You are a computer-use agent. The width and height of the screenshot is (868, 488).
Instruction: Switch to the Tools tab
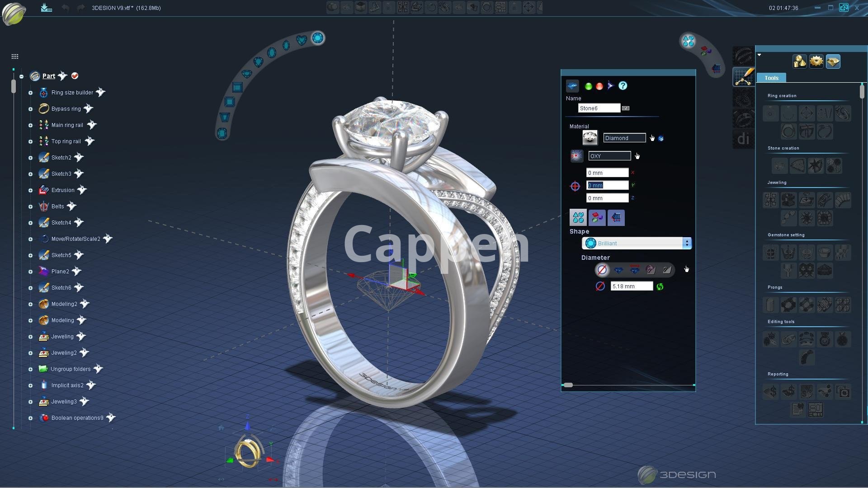(x=771, y=78)
